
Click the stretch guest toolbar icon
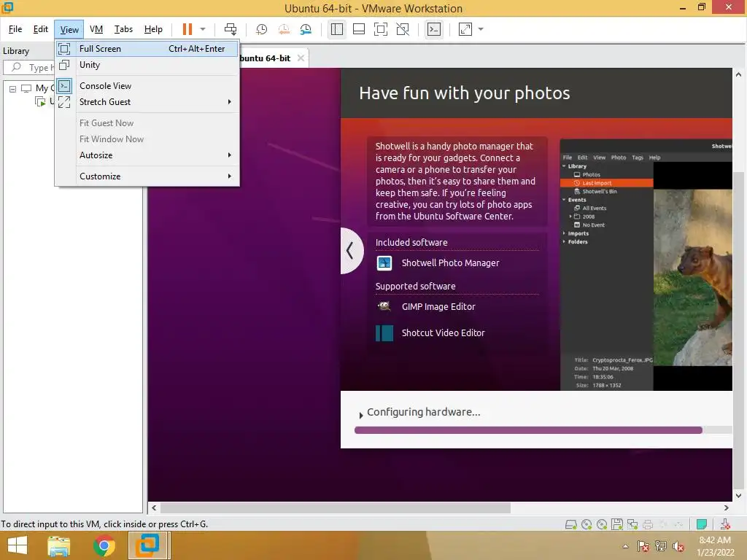click(x=465, y=29)
